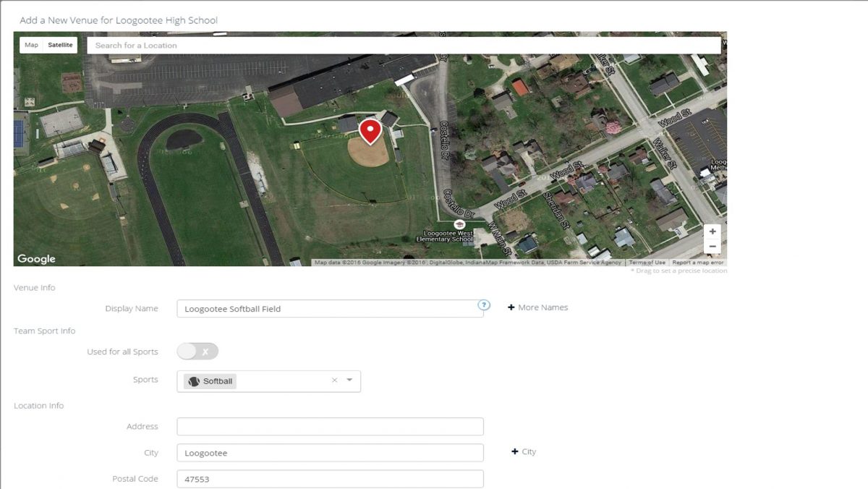
Task: Open the Sports selection dropdown
Action: 349,380
